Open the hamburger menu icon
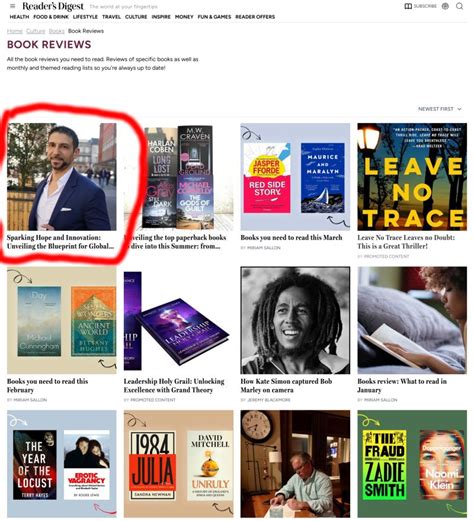This screenshot has width=474, height=521. [x=13, y=6]
